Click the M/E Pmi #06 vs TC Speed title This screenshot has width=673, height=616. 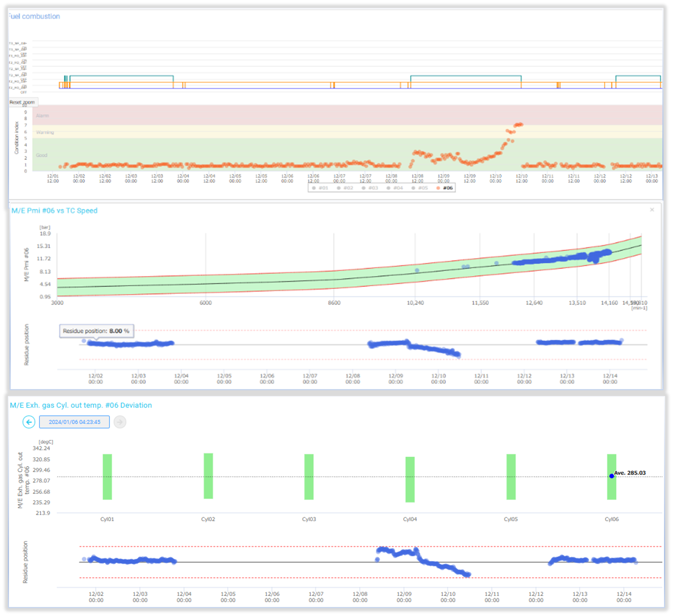[x=54, y=211]
